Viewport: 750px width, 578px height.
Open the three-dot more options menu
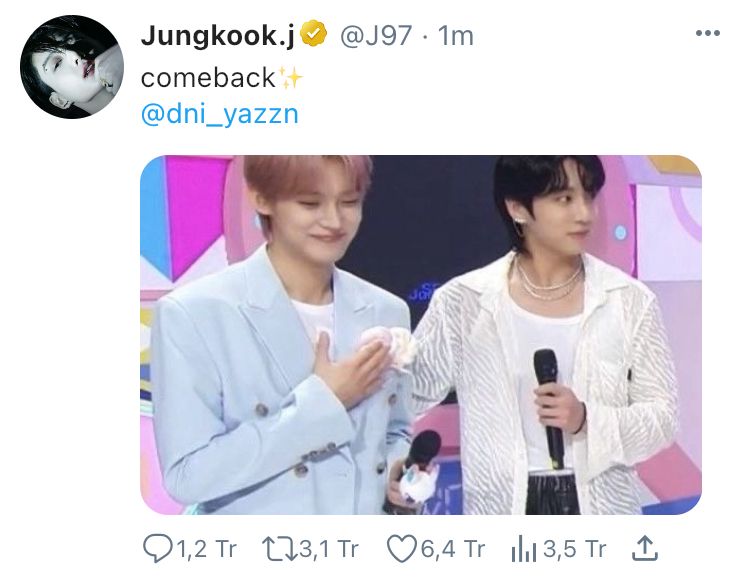click(x=707, y=33)
